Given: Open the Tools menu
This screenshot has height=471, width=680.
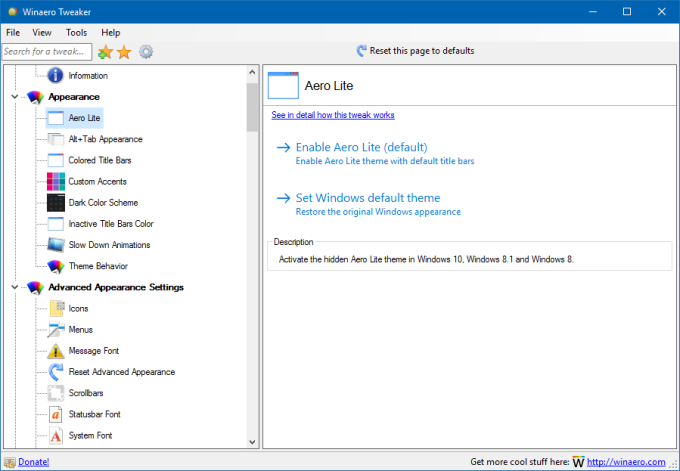Looking at the screenshot, I should [x=76, y=33].
